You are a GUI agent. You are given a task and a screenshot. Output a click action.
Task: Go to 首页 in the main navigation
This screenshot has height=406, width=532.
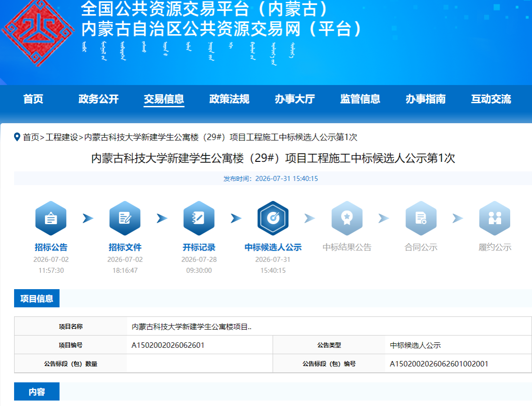pyautogui.click(x=33, y=99)
